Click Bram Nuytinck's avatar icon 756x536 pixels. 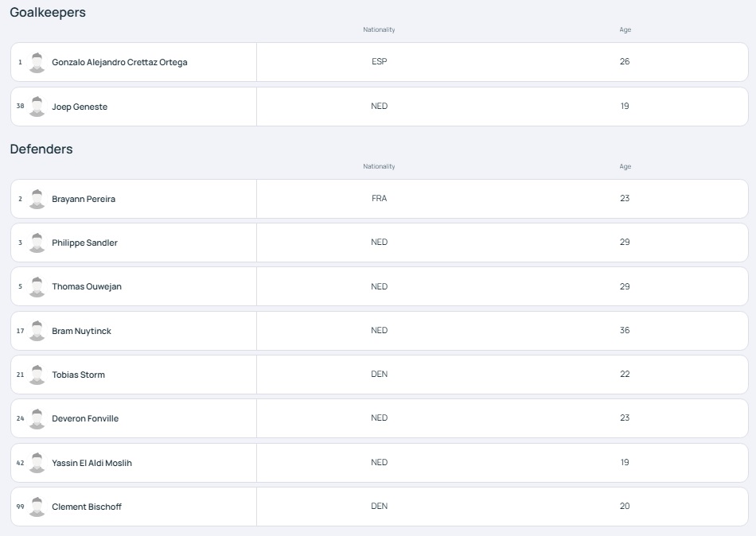tap(37, 331)
